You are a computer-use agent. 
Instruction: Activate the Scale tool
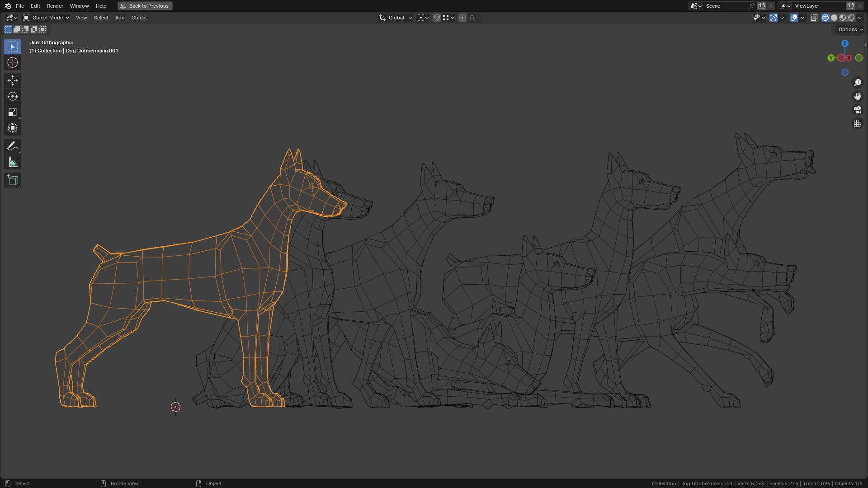click(x=13, y=112)
